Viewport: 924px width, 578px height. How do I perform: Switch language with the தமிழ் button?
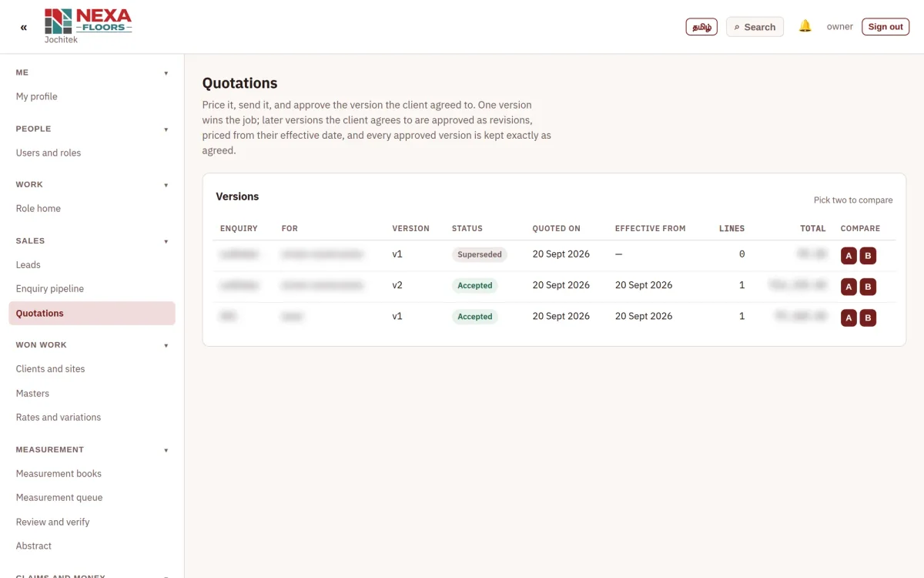coord(701,27)
